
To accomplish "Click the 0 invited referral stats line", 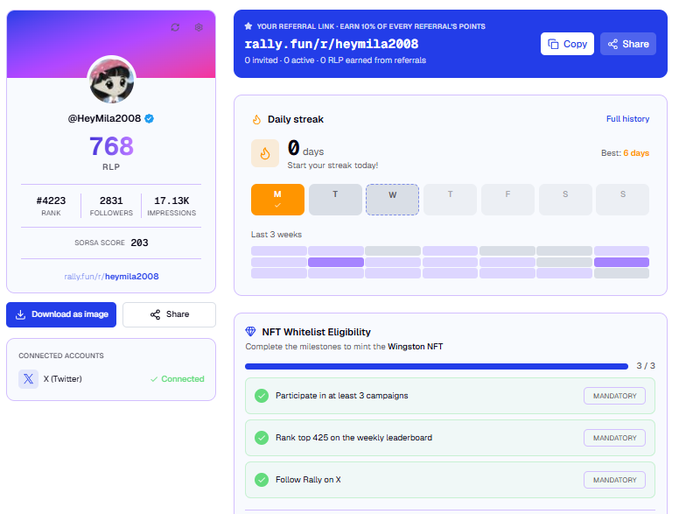I will click(x=335, y=60).
